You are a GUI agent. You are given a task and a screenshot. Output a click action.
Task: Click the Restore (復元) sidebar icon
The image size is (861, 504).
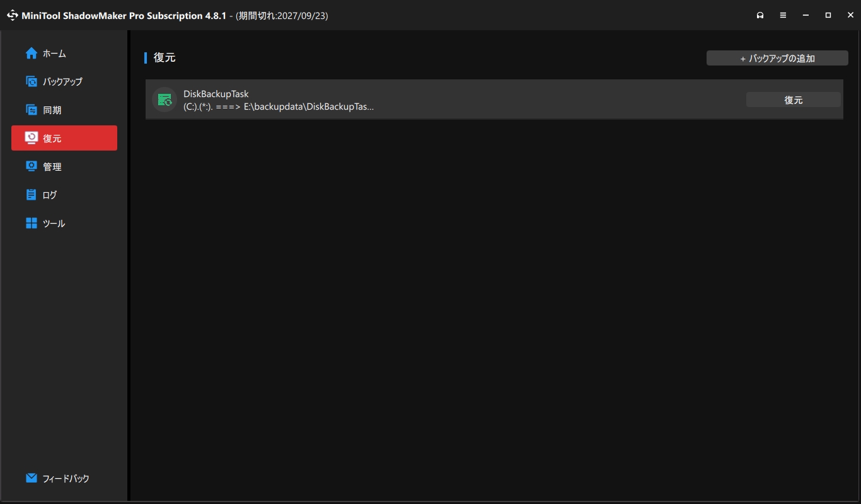point(32,138)
